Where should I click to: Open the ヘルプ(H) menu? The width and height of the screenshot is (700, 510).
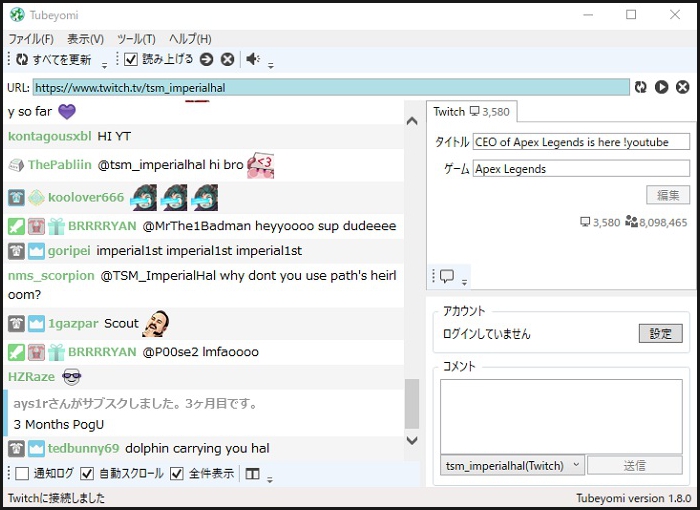[190, 39]
